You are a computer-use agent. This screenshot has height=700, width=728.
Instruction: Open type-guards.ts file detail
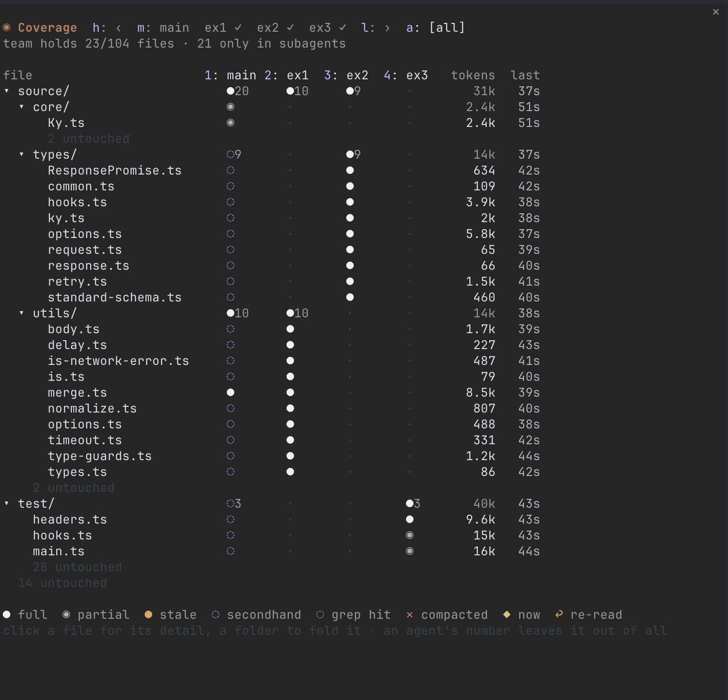point(100,456)
